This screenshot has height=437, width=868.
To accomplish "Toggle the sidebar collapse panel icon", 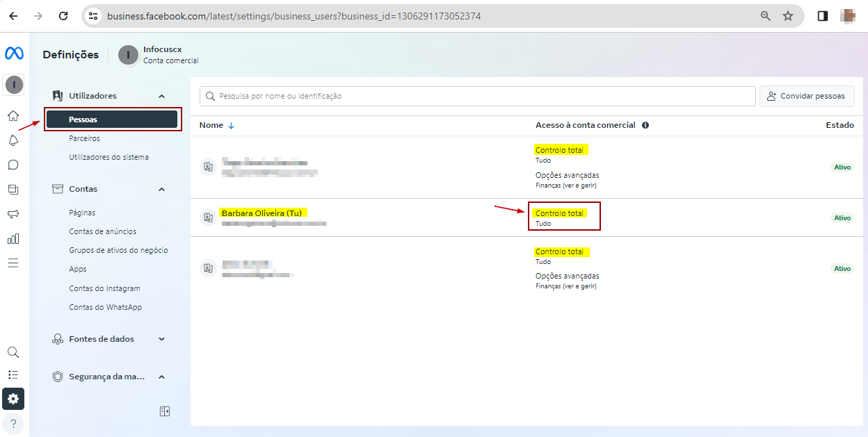I will point(165,411).
